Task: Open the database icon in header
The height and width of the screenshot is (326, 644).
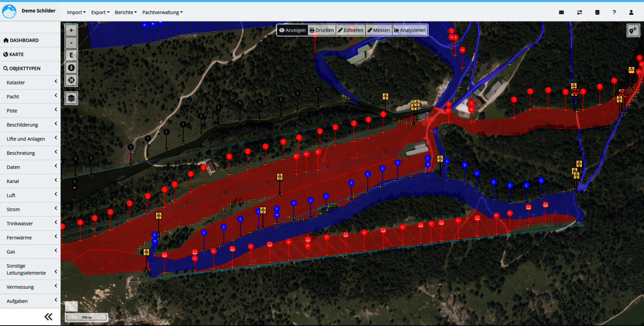Action: click(x=597, y=12)
